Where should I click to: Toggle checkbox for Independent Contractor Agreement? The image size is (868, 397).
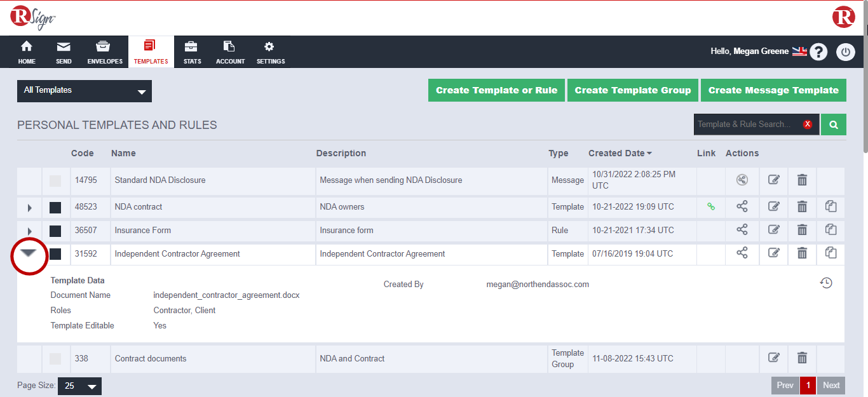click(x=55, y=254)
